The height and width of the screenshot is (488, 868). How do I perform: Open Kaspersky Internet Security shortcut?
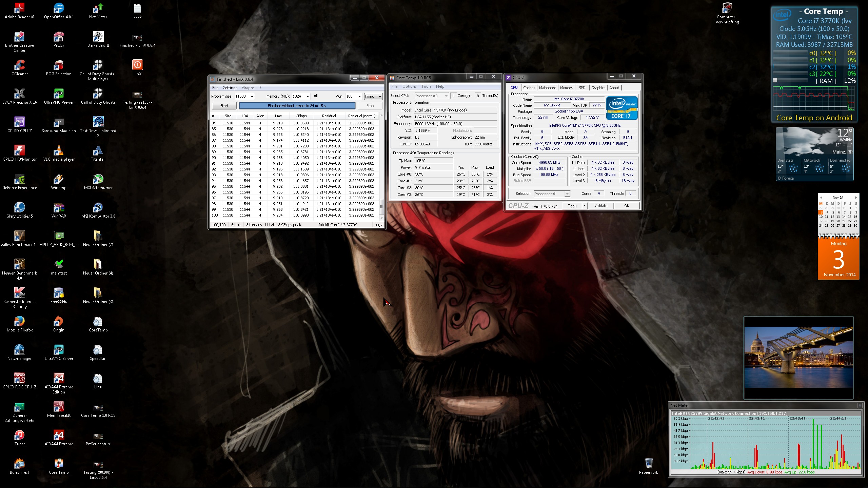pyautogui.click(x=19, y=298)
